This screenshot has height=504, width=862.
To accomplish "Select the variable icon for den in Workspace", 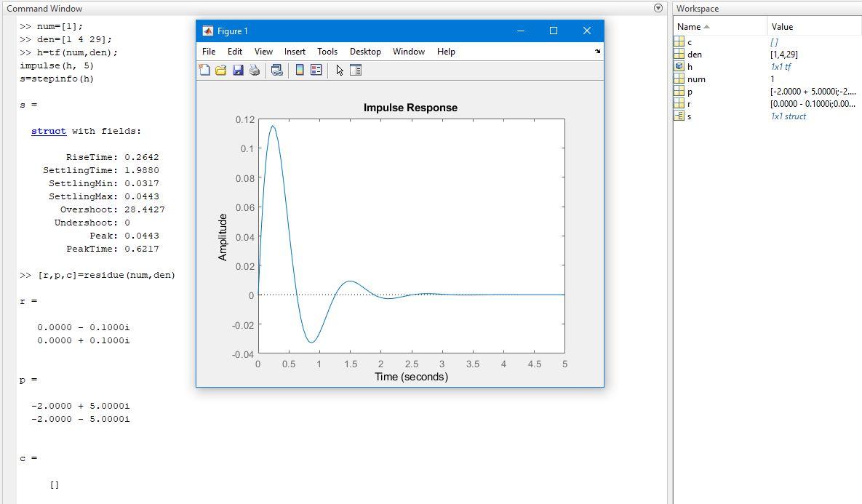I will (x=679, y=54).
